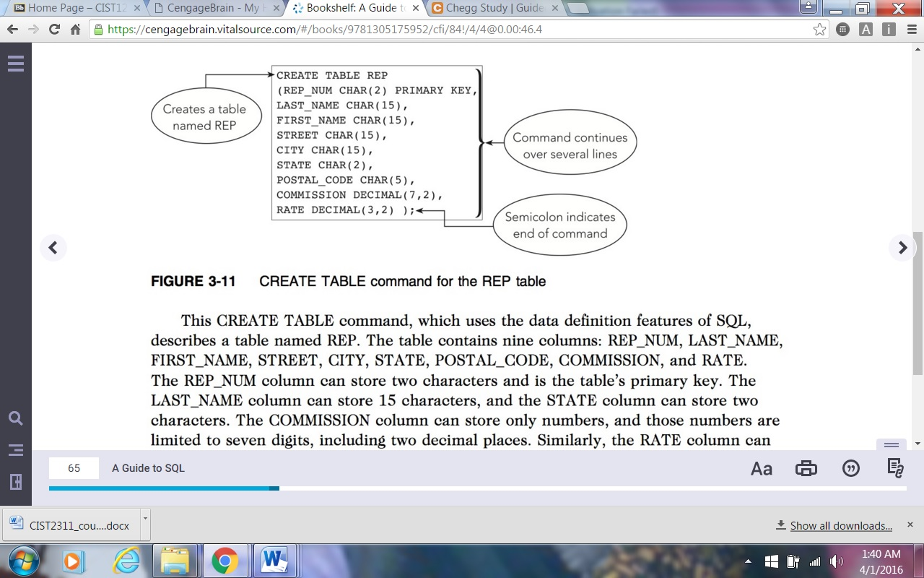Switch to the Chegg Study tab
Viewport: 924px width, 578px height.
point(493,8)
